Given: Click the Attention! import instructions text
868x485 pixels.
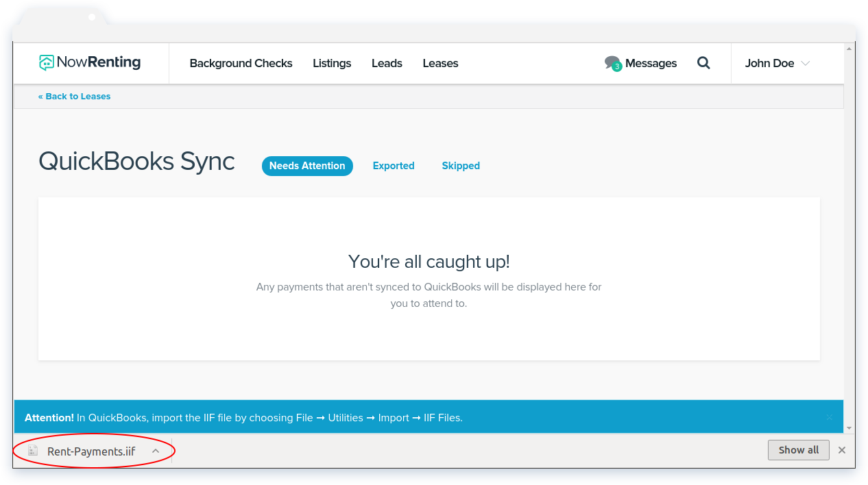Looking at the screenshot, I should [243, 417].
